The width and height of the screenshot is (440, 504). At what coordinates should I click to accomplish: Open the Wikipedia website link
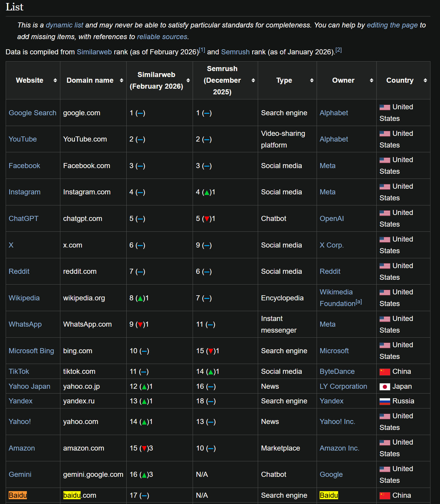point(24,298)
